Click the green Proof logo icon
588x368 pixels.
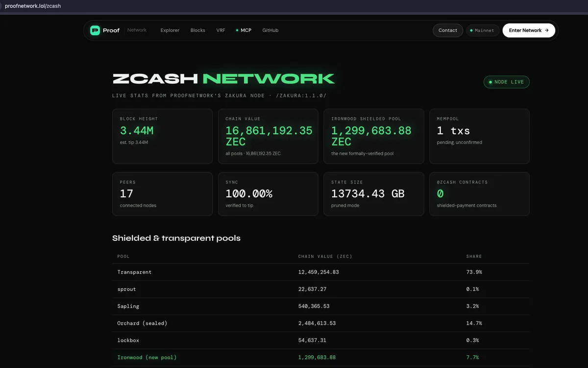(95, 30)
